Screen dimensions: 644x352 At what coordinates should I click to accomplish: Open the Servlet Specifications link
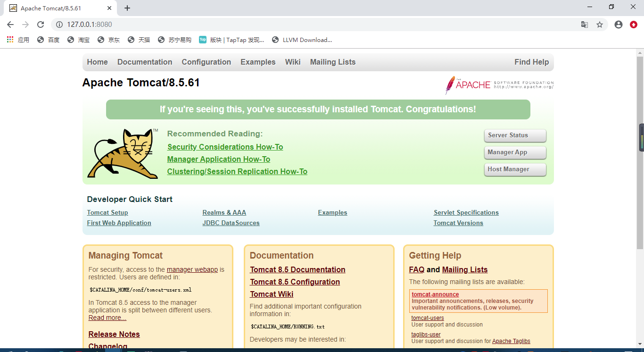pyautogui.click(x=466, y=213)
